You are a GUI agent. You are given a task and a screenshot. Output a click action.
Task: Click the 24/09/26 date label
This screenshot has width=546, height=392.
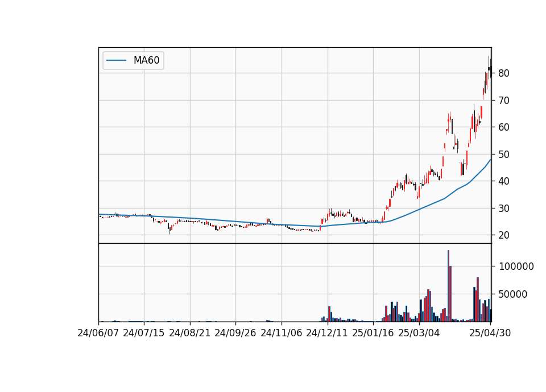coord(235,333)
